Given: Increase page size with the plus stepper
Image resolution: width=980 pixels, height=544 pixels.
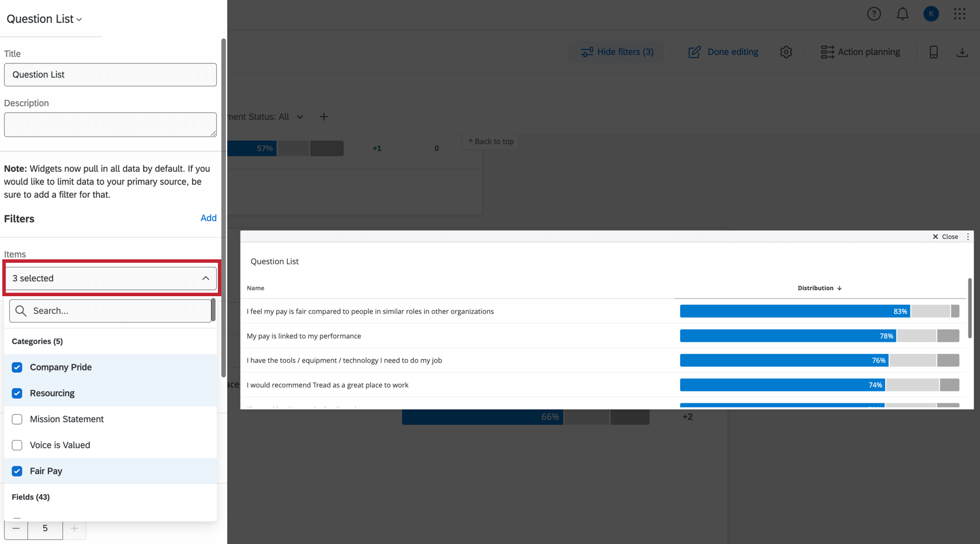Looking at the screenshot, I should 74,528.
